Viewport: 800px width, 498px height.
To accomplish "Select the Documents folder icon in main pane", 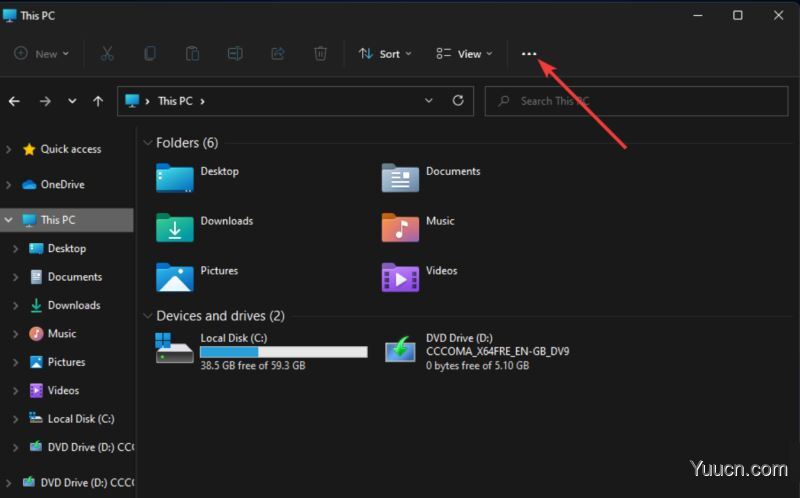I will coord(401,178).
